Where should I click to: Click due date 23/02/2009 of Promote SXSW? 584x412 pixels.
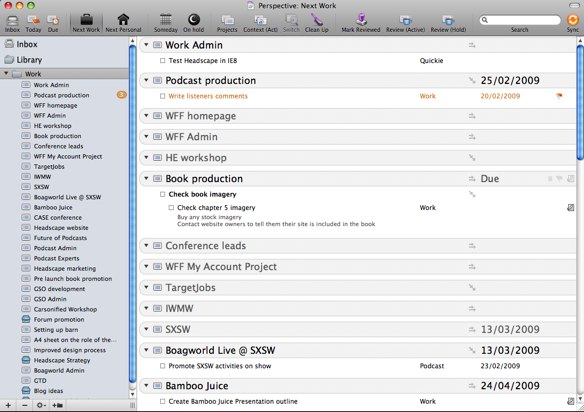pyautogui.click(x=500, y=366)
